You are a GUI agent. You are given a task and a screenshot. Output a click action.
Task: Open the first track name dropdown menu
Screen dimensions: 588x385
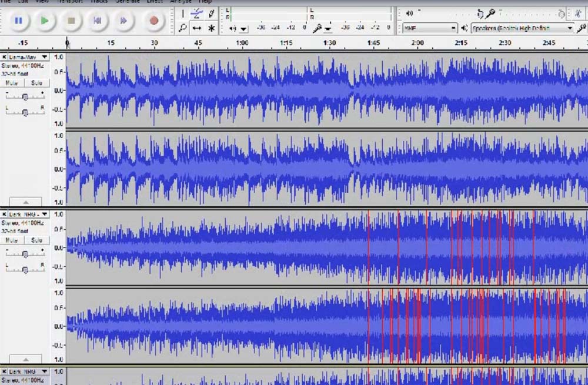tap(28, 57)
